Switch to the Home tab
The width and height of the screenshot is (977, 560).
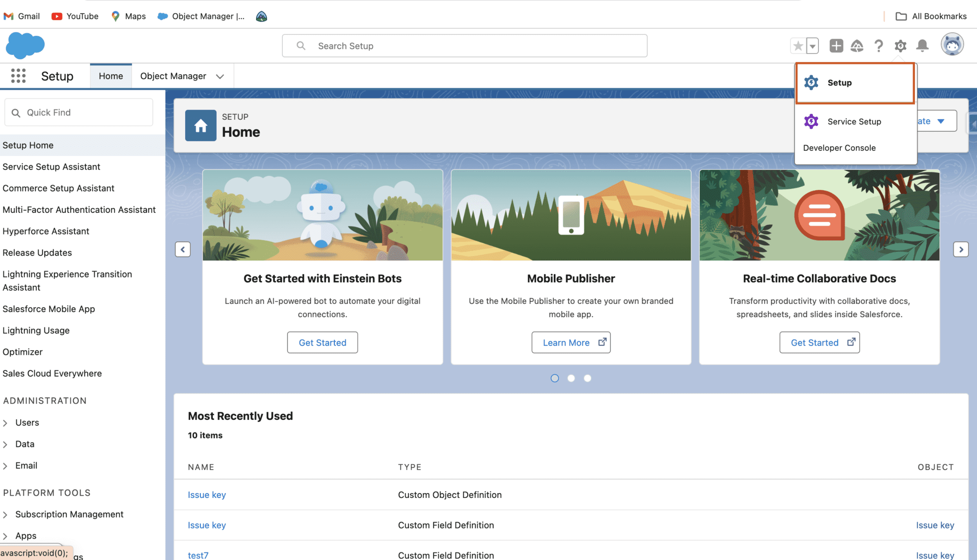coord(111,75)
